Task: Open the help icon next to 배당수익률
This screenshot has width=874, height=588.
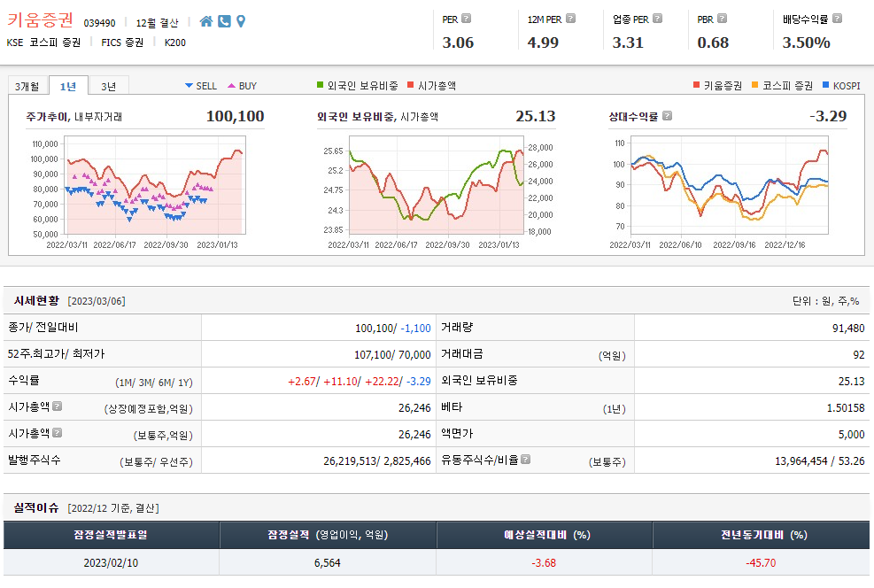Action: tap(837, 19)
